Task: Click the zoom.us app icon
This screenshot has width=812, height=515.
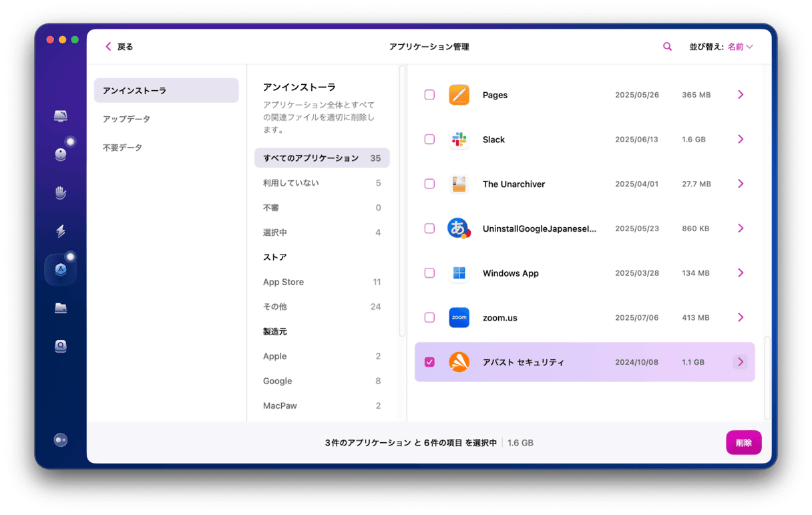Action: 459,317
